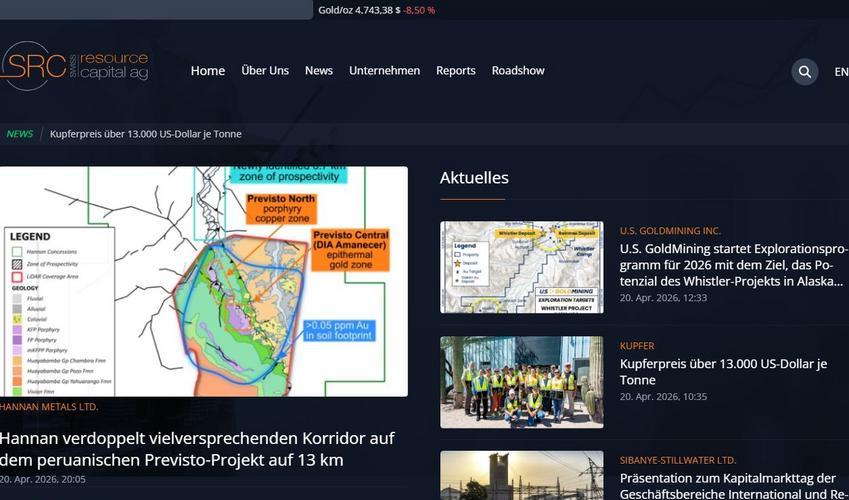The image size is (849, 500).
Task: Go to the Home menu item
Action: [x=208, y=70]
